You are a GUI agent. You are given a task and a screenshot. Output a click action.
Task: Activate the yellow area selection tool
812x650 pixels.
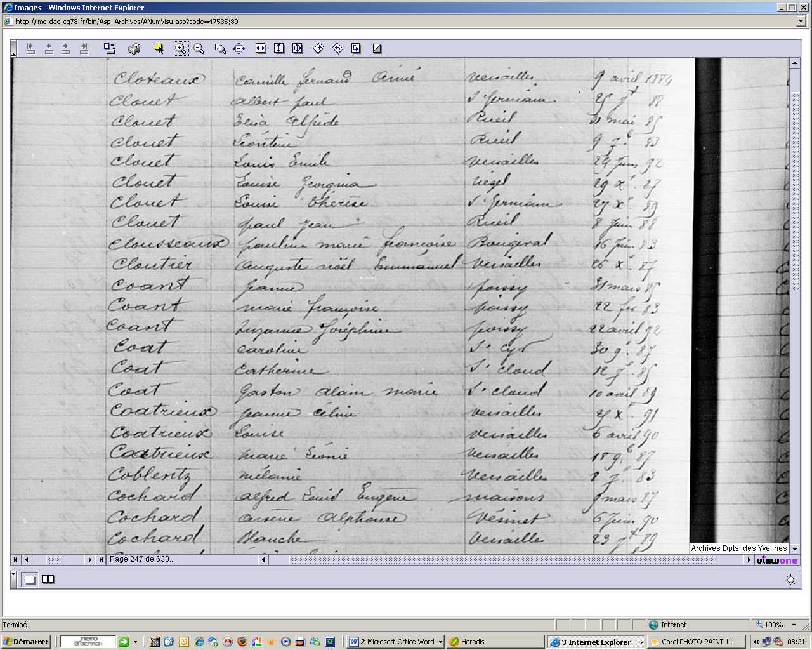[x=159, y=48]
